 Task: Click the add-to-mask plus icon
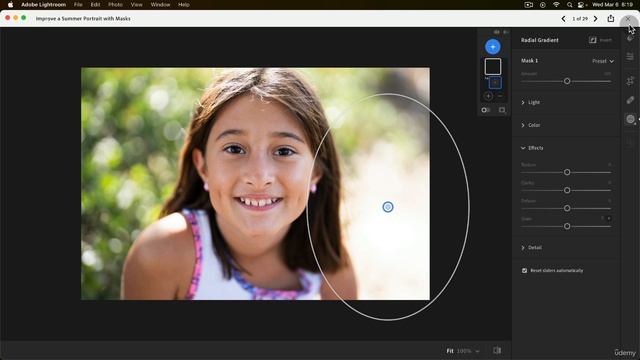coord(488,96)
